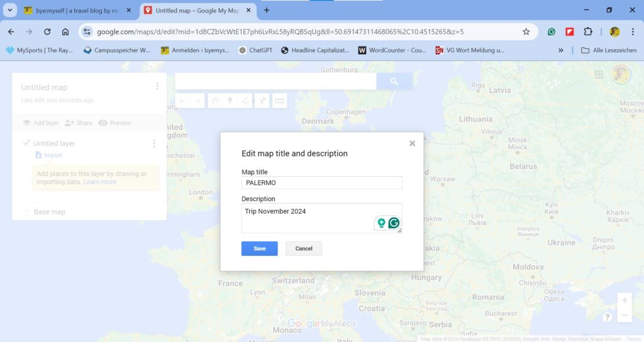
Task: Go back in browser history
Action: pos(11,31)
